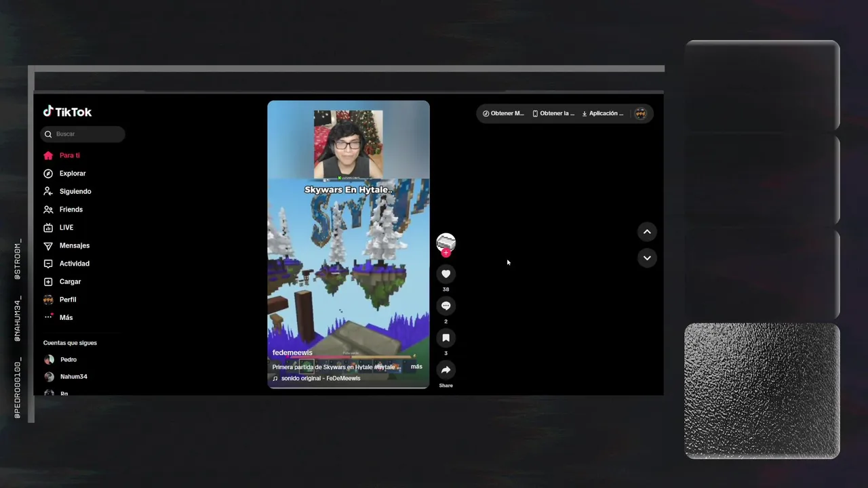Open creator avatar beside the video
Image resolution: width=868 pixels, height=488 pixels.
(x=446, y=242)
